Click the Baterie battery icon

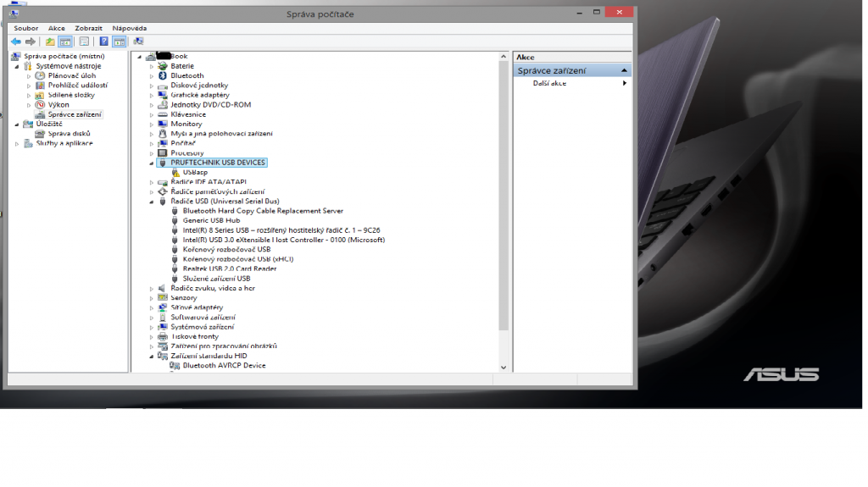click(163, 66)
